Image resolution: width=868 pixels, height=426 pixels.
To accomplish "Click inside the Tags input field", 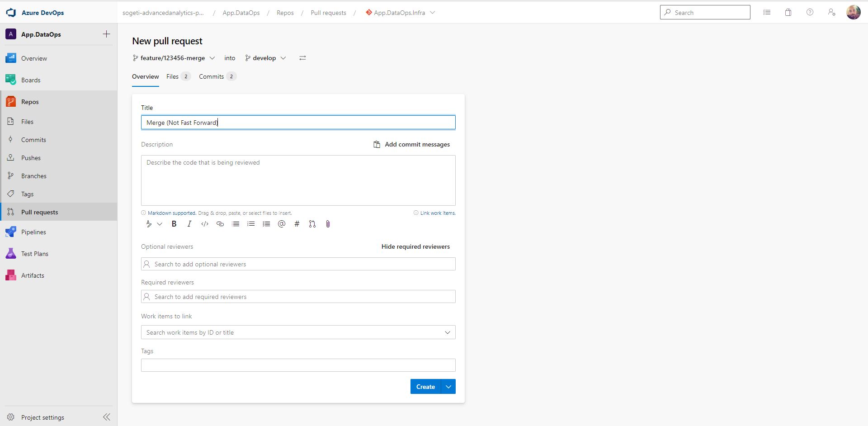I will (x=297, y=365).
